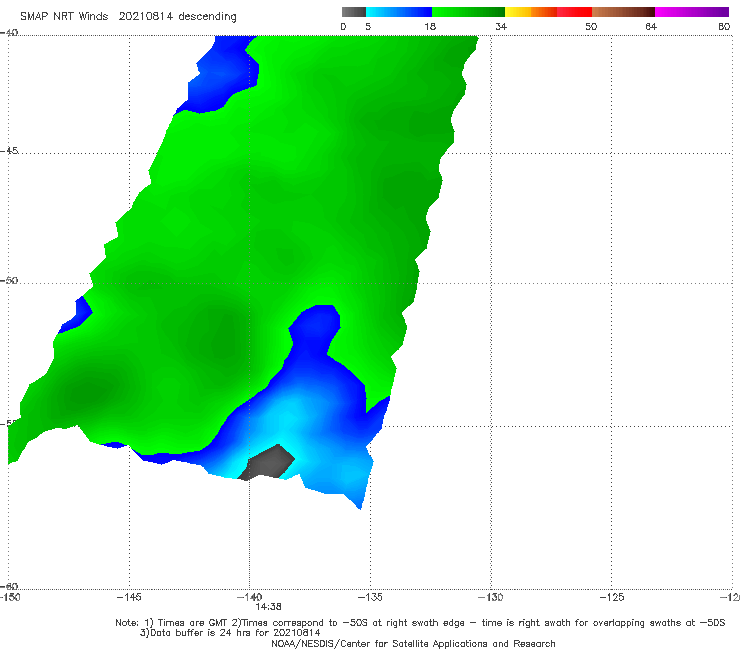Click latitude axis label '-50'
740x650 pixels.
point(9,281)
